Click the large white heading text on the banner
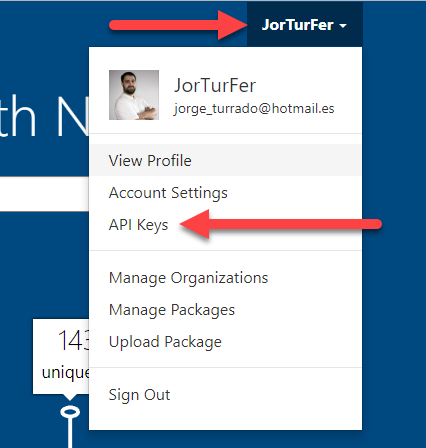Screen dimensions: 426x448 coord(44,116)
